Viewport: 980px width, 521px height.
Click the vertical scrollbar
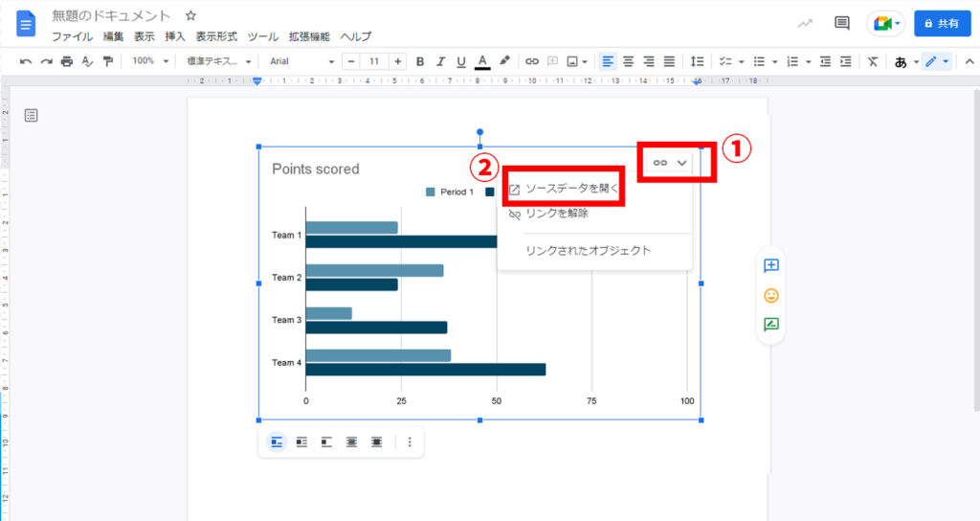[x=976, y=250]
